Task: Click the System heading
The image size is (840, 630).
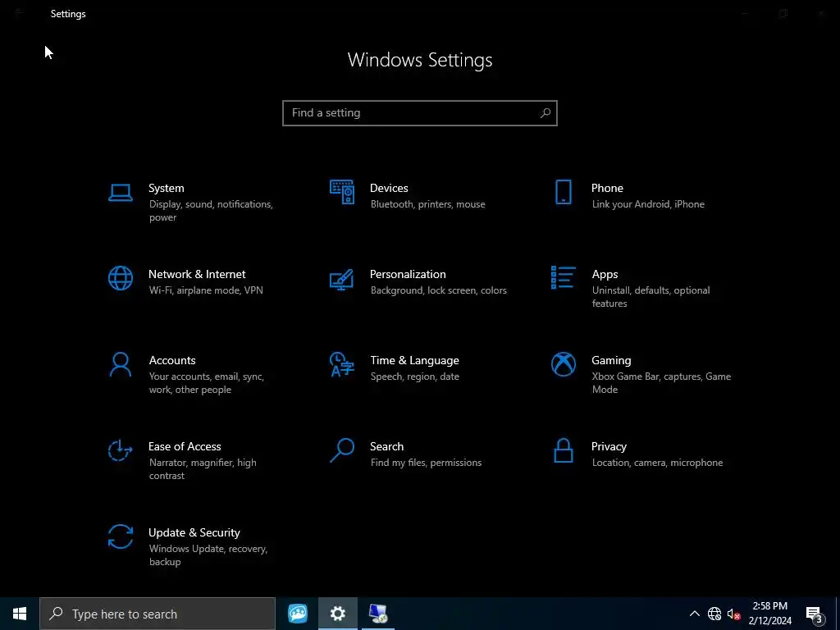Action: coord(166,188)
